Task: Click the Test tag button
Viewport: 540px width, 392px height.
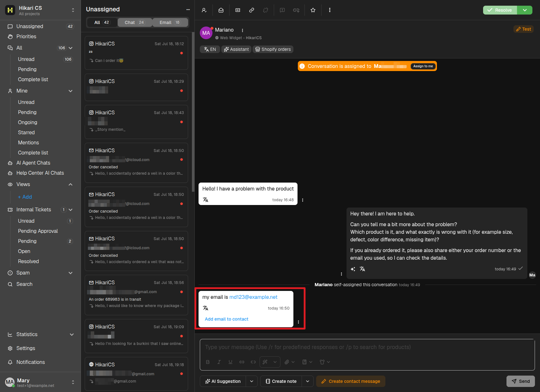Action: (524, 29)
